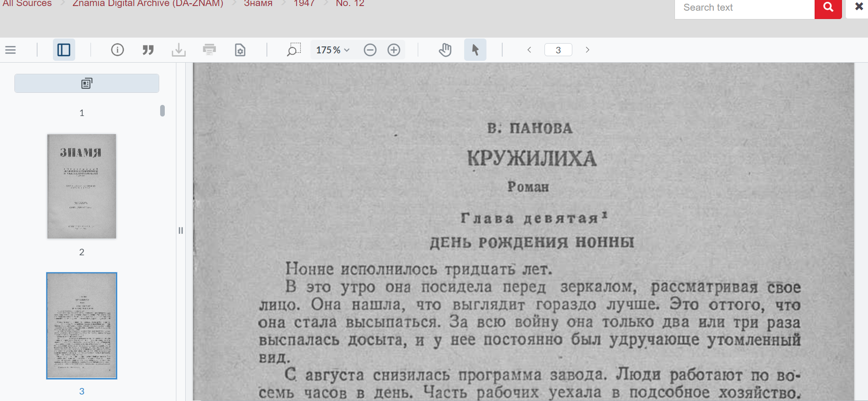Select page 2 thumbnail
The image size is (868, 401).
click(x=82, y=186)
